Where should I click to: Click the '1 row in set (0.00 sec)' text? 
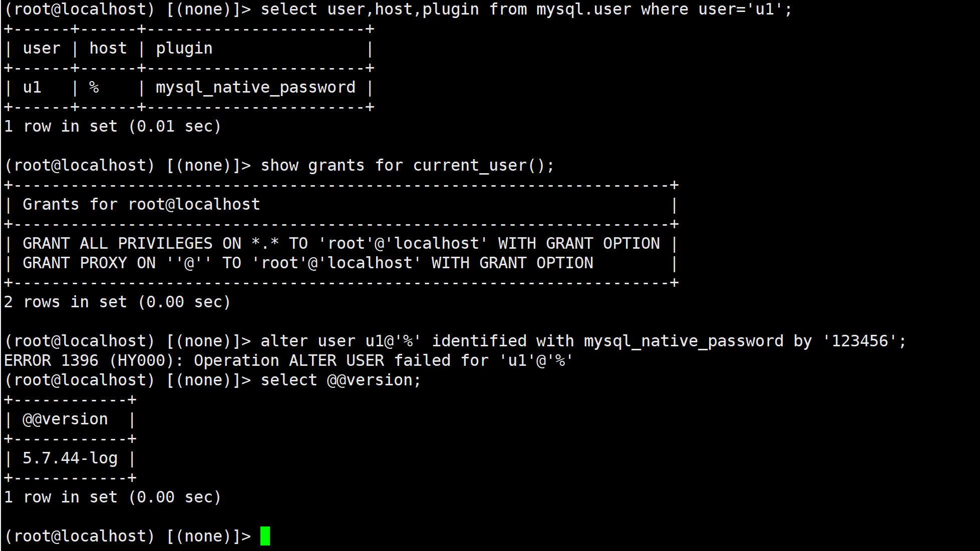(113, 497)
